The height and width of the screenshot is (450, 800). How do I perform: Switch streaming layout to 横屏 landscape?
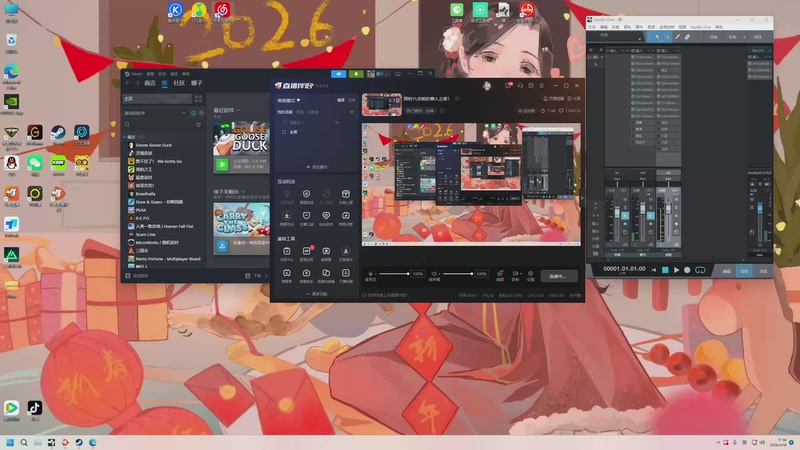click(x=341, y=100)
